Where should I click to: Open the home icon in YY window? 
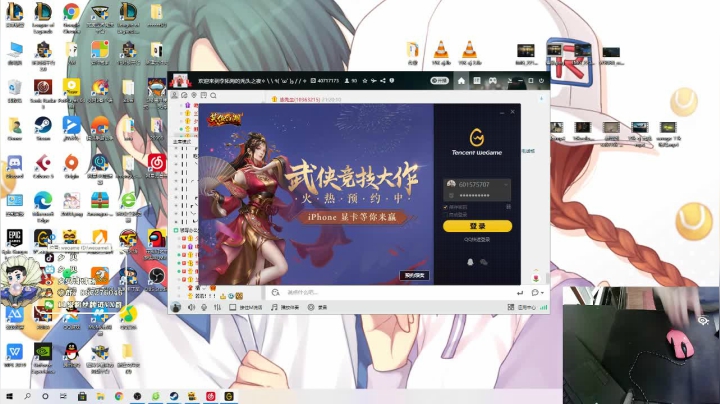coord(461,81)
